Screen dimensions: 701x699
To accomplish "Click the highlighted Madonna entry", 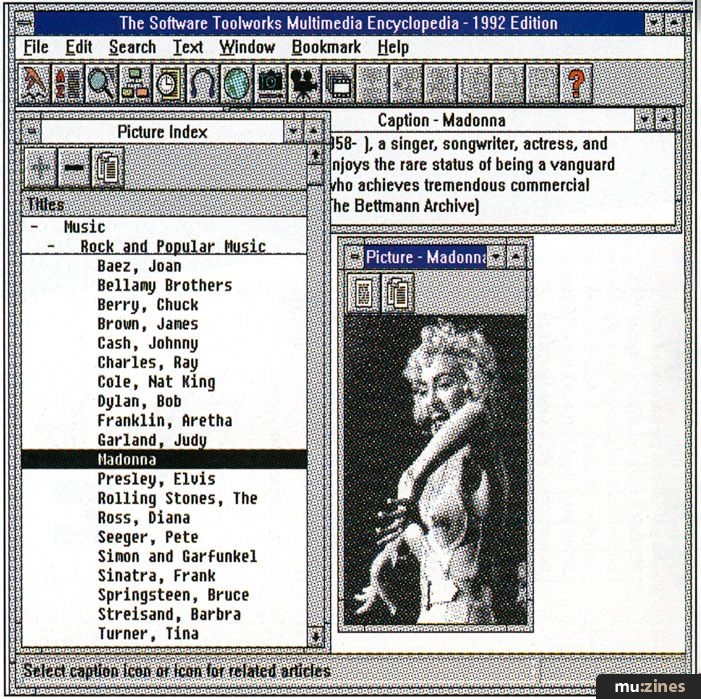I will click(x=164, y=459).
